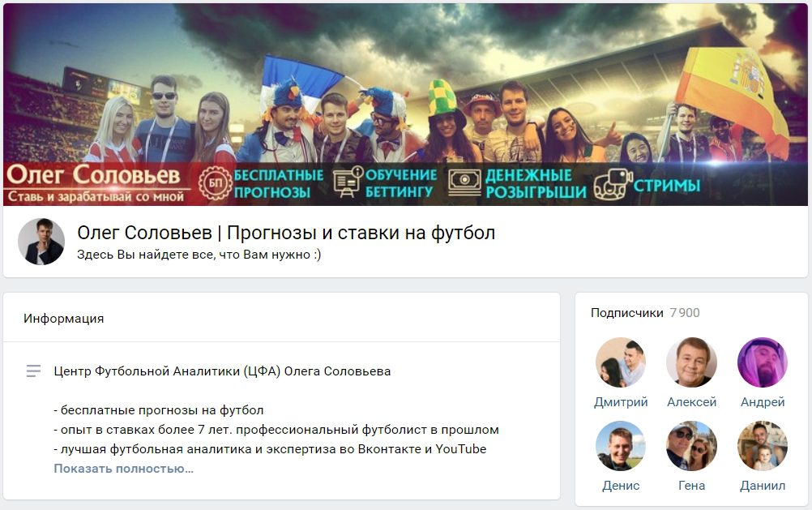The width and height of the screenshot is (812, 510).
Task: Click the money bill icon near Денежные розыгрыши
Action: (464, 182)
